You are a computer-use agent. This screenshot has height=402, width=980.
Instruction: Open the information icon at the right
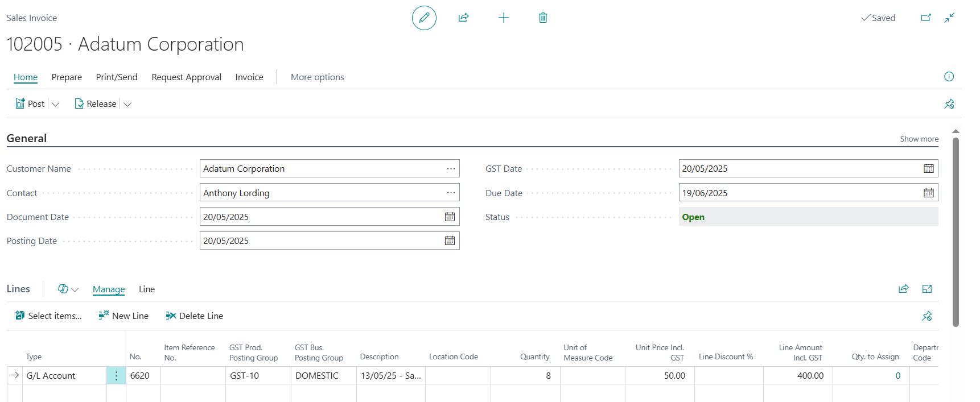(949, 77)
